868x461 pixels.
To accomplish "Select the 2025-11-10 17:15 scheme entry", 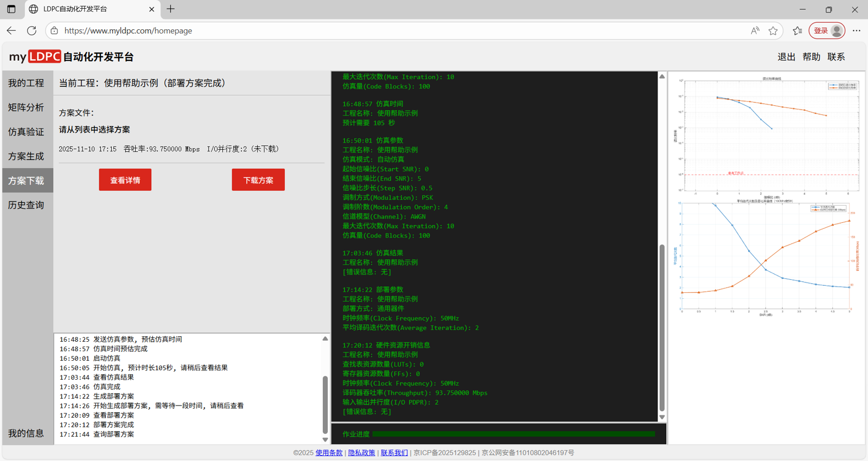I will 169,149.
